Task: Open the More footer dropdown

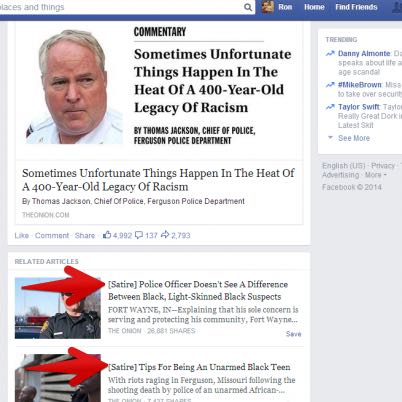Action: [x=375, y=175]
